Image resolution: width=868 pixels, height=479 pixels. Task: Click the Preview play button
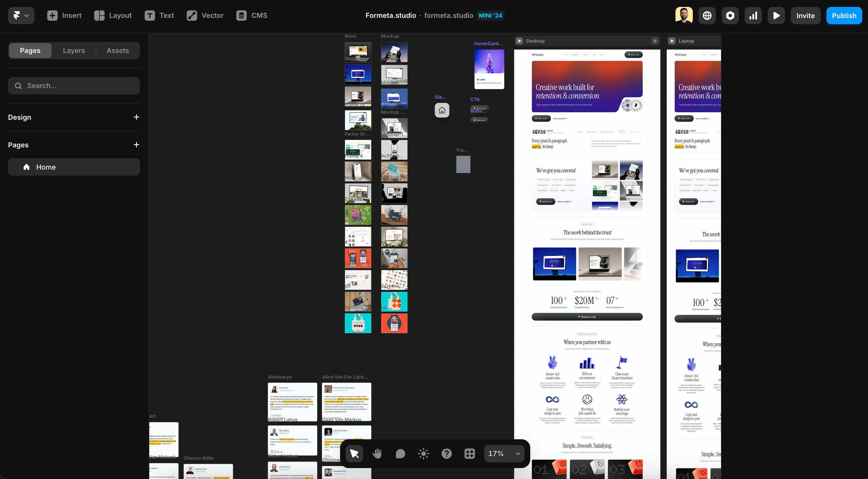tap(776, 16)
